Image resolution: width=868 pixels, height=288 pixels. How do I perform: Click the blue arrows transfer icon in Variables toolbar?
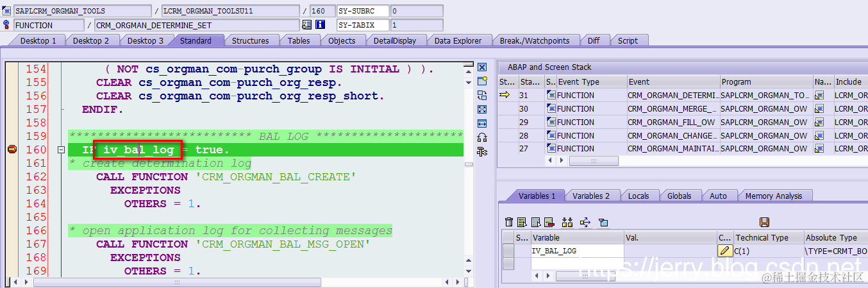click(585, 222)
